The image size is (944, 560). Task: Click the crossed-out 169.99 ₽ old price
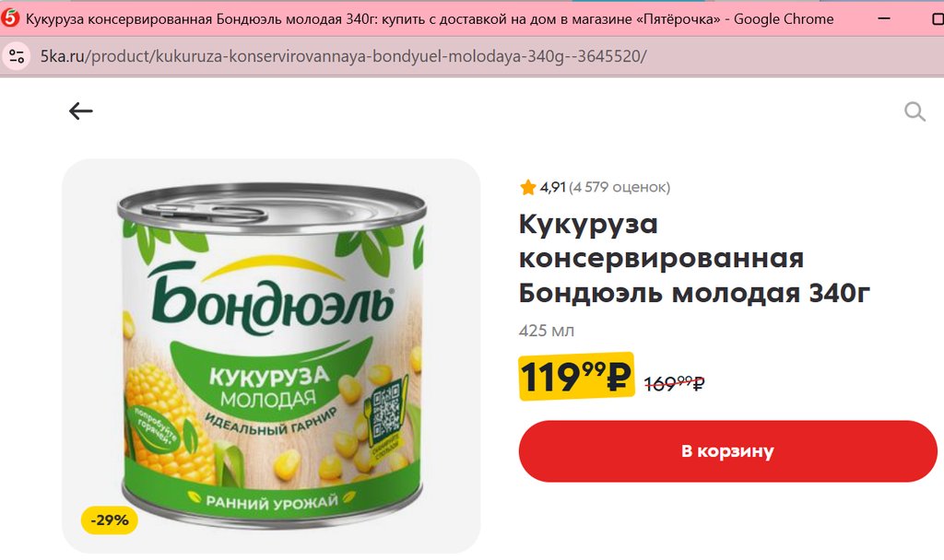tap(674, 383)
